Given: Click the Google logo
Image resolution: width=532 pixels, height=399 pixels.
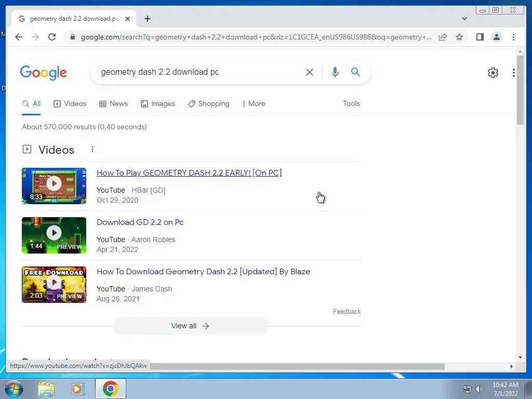Looking at the screenshot, I should [x=44, y=73].
